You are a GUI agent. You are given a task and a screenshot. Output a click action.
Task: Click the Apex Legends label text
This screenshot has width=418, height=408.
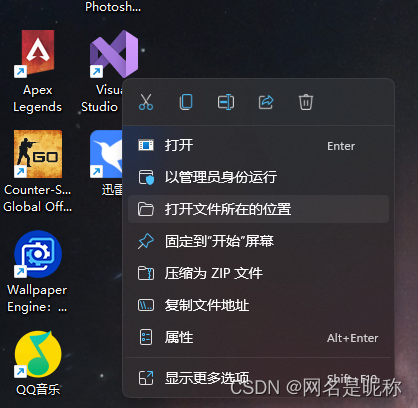37,98
